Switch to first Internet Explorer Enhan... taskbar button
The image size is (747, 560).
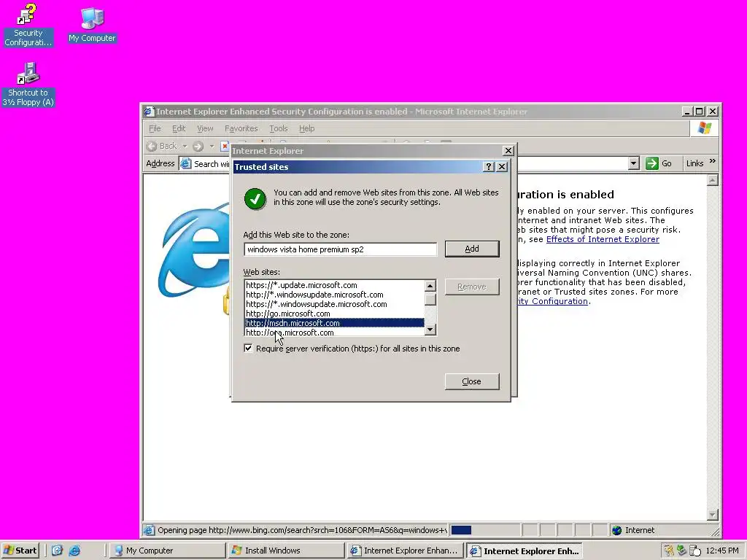[406, 551]
